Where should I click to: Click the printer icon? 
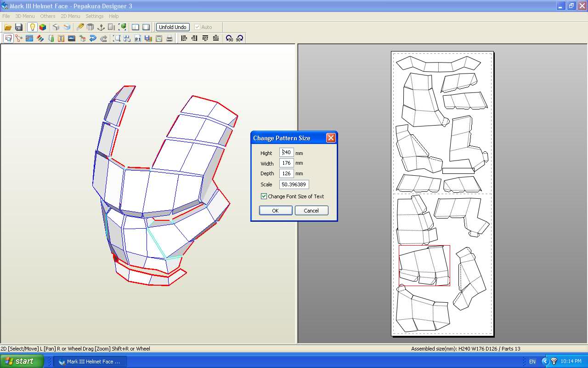click(x=170, y=39)
